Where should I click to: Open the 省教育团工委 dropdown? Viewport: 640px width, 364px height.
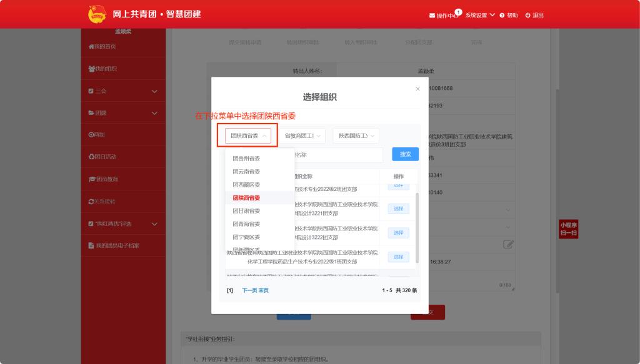302,135
